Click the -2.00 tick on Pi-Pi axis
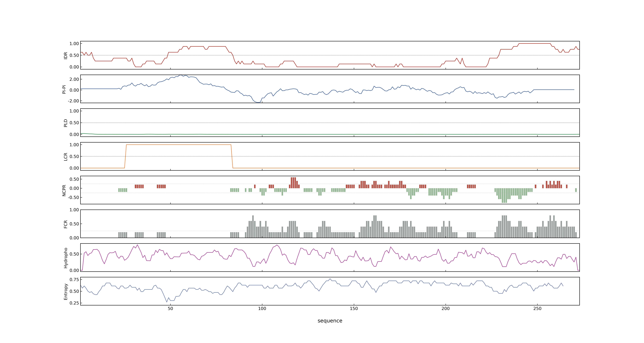This screenshot has width=644, height=343. [x=73, y=101]
